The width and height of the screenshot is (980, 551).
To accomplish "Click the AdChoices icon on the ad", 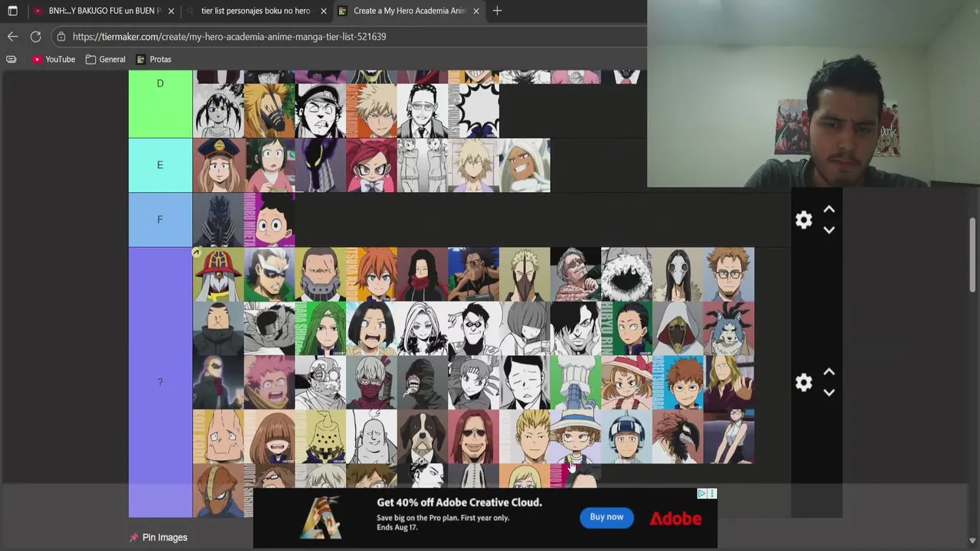I will pos(701,494).
